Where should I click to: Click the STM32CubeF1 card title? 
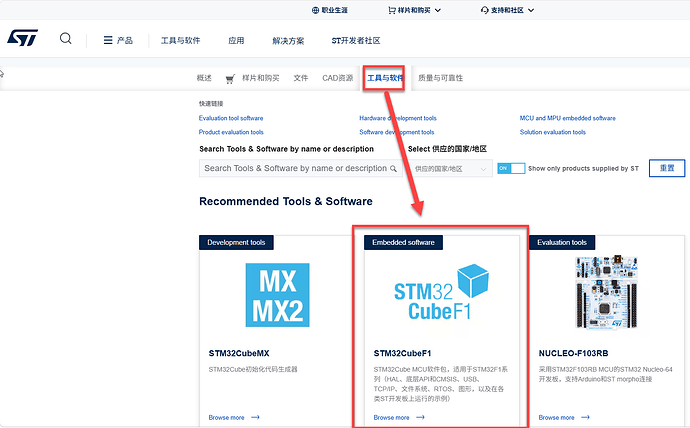click(x=402, y=353)
